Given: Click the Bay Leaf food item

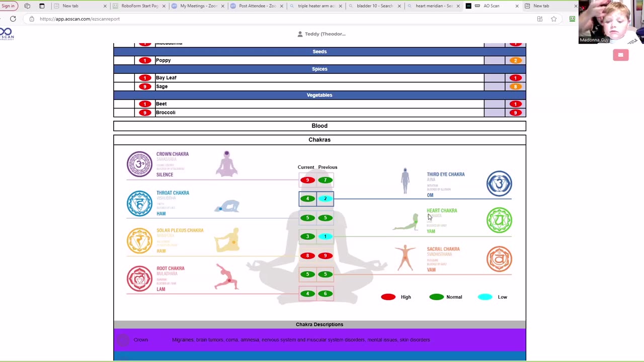Looking at the screenshot, I should 166,78.
